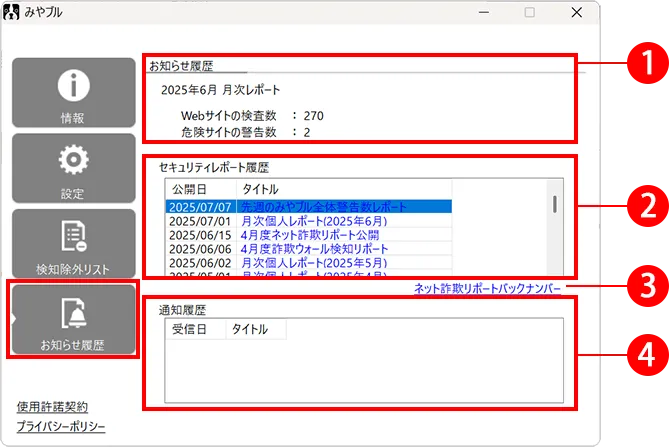Image resolution: width=669 pixels, height=447 pixels.
Task: Open ネット詐欺リポートバックナンバー link
Action: tap(487, 288)
